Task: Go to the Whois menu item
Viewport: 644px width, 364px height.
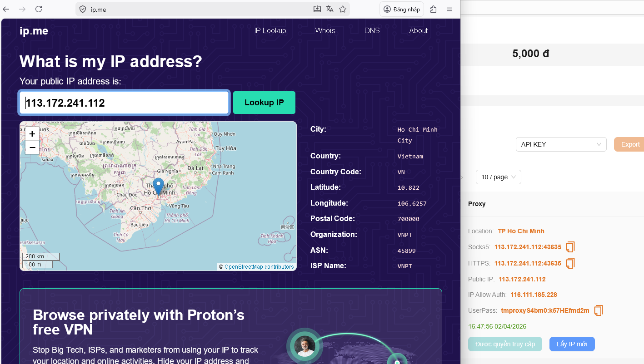Action: (325, 31)
